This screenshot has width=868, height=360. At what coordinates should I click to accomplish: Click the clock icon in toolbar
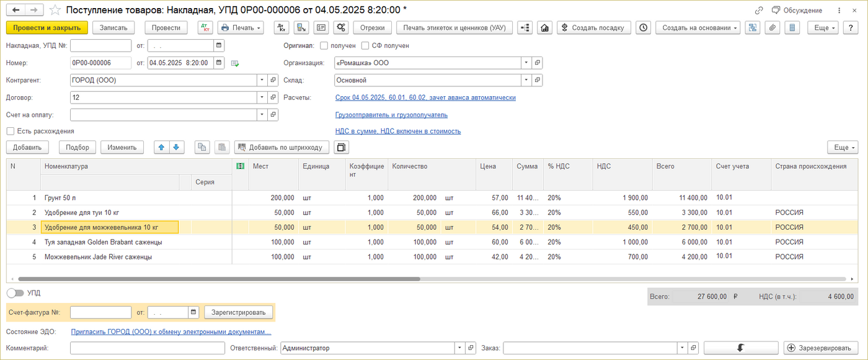tap(644, 28)
